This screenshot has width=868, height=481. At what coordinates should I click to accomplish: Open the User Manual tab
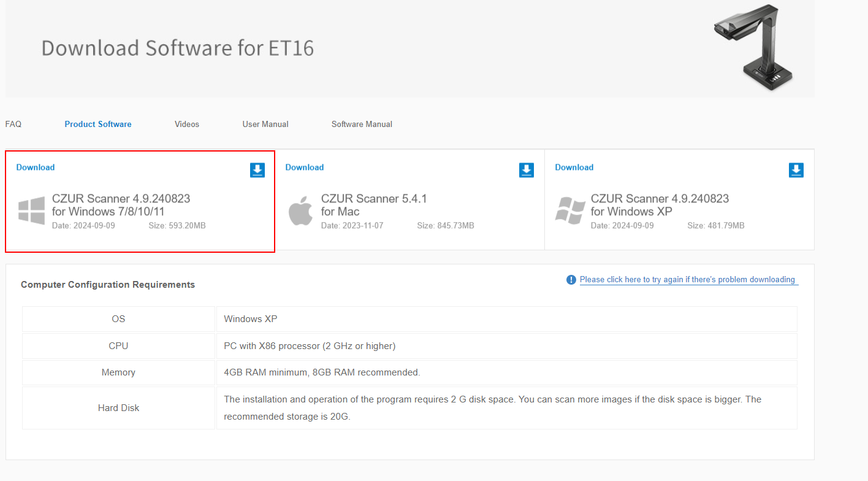(265, 124)
